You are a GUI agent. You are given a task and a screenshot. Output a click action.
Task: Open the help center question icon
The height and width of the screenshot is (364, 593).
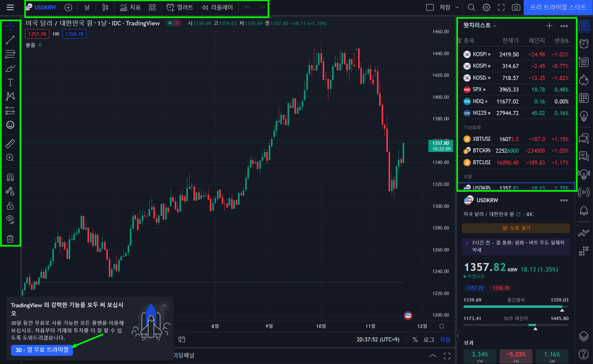click(x=584, y=354)
